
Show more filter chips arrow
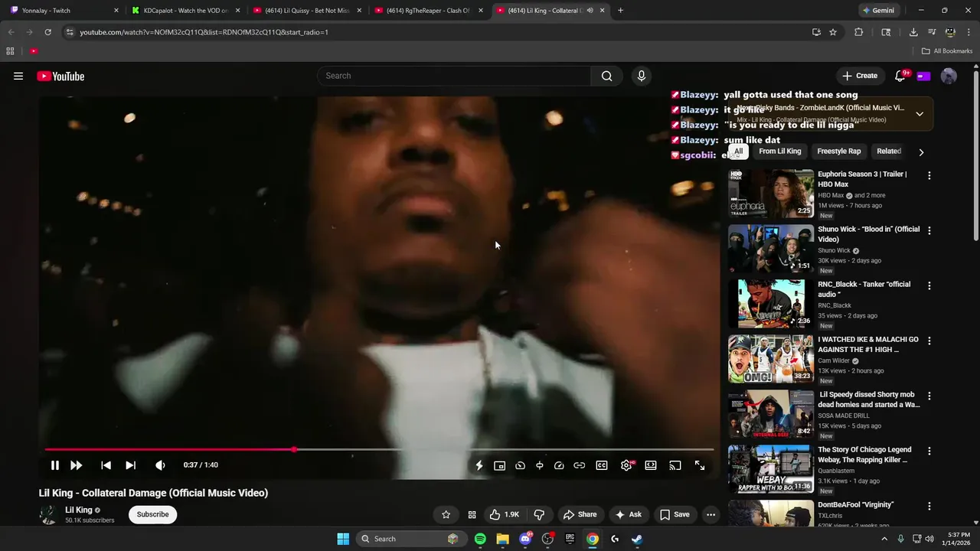921,152
